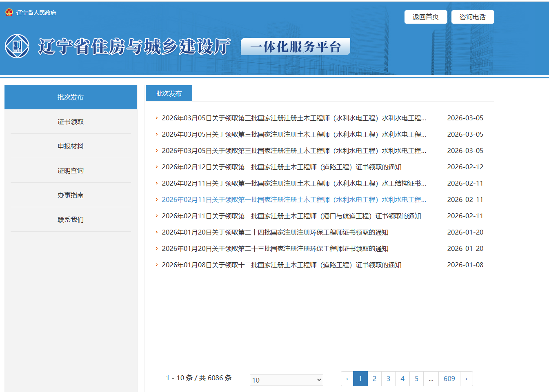Go to next page using right arrow chevron
This screenshot has width=549, height=392.
467,379
